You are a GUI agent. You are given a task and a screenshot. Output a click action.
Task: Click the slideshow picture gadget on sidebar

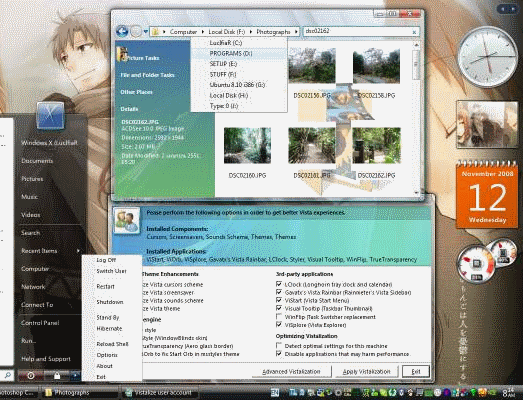[x=487, y=124]
